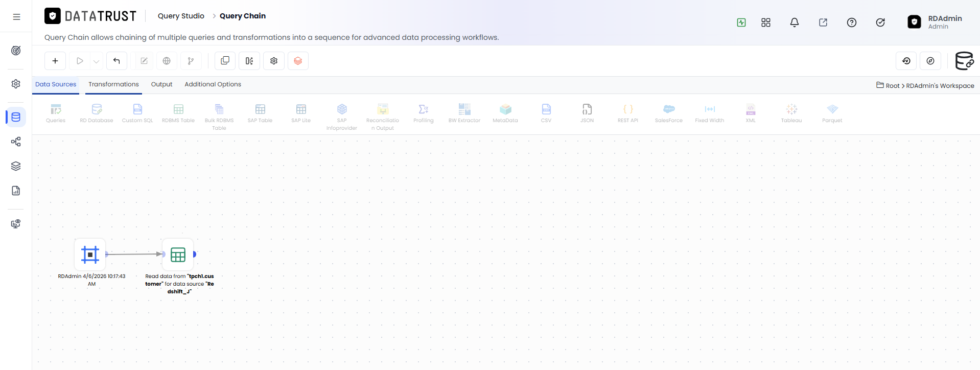Image resolution: width=980 pixels, height=370 pixels.
Task: Click the DATATRUST logo
Action: pos(90,16)
